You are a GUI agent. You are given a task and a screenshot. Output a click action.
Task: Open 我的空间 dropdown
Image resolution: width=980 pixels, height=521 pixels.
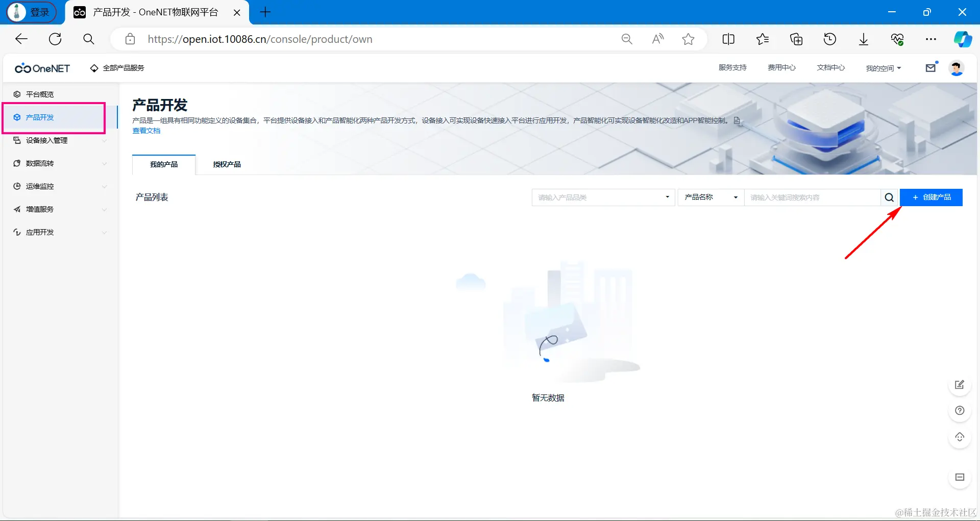point(884,68)
